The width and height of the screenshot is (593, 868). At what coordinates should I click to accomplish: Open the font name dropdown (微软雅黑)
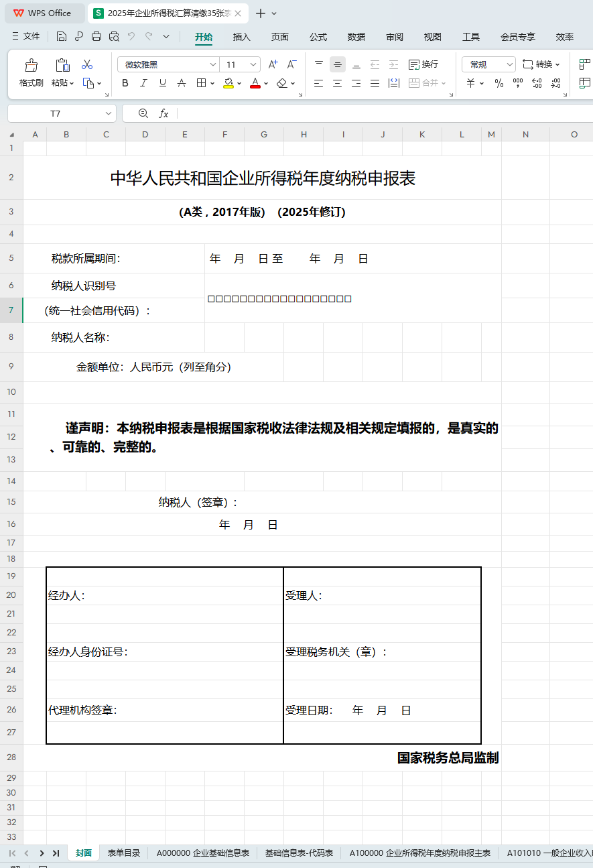pyautogui.click(x=213, y=65)
